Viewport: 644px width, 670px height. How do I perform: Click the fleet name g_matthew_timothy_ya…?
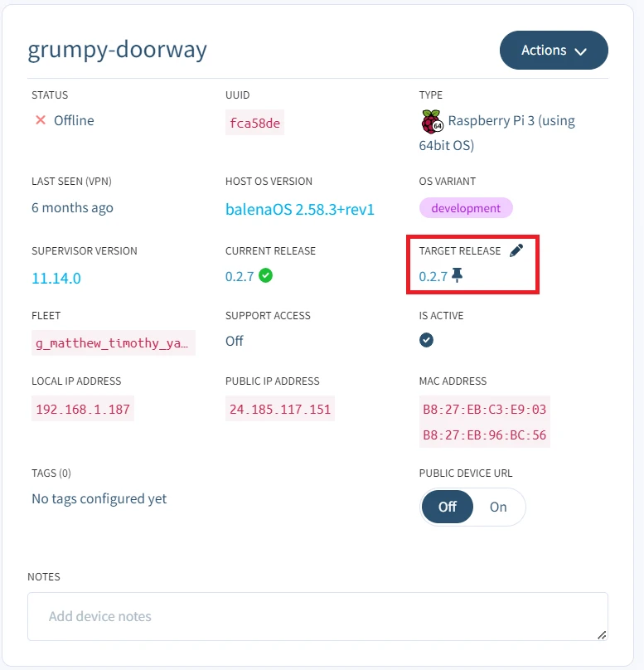click(113, 342)
